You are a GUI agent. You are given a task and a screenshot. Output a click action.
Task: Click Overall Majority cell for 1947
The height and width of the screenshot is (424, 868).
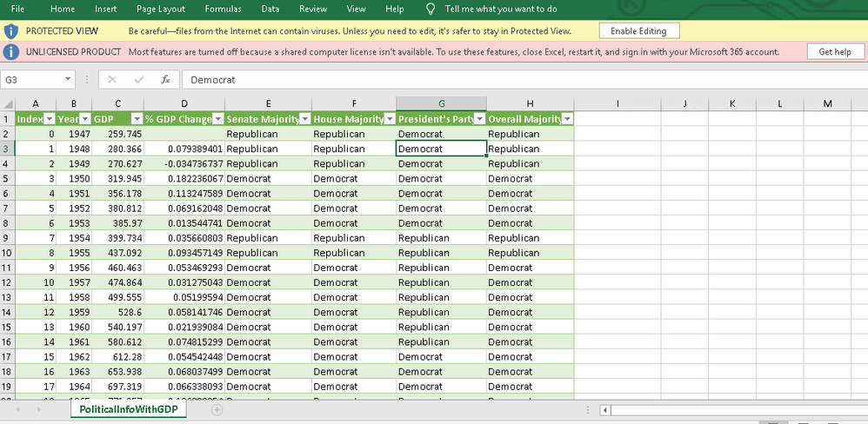531,134
